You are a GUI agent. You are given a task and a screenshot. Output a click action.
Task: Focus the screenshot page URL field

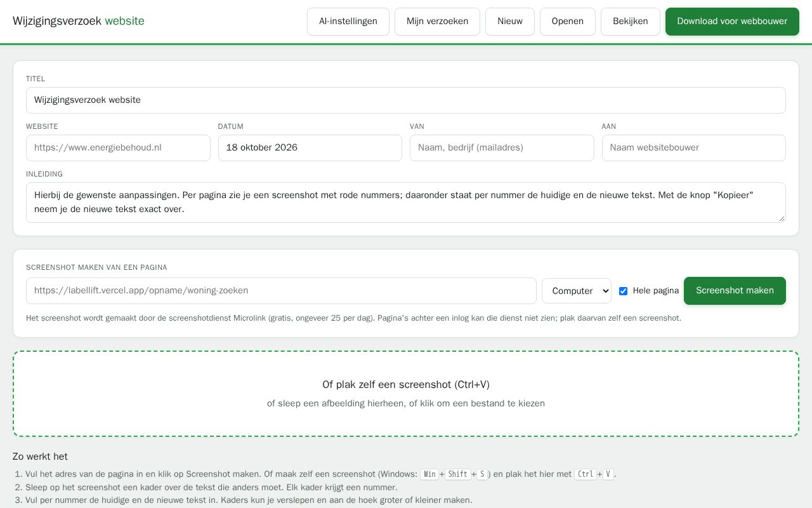pos(281,291)
